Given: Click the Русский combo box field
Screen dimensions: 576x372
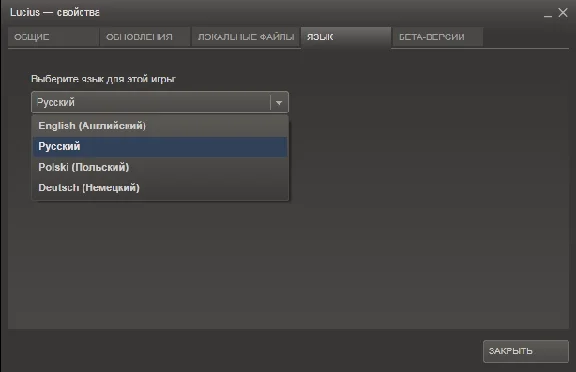Looking at the screenshot, I should coord(160,102).
